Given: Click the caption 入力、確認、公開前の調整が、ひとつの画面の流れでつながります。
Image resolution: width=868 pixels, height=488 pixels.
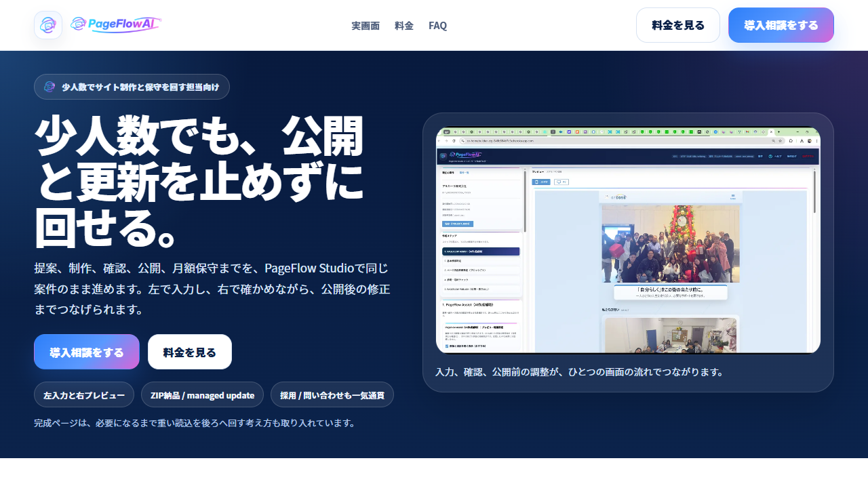Looking at the screenshot, I should click(x=579, y=372).
